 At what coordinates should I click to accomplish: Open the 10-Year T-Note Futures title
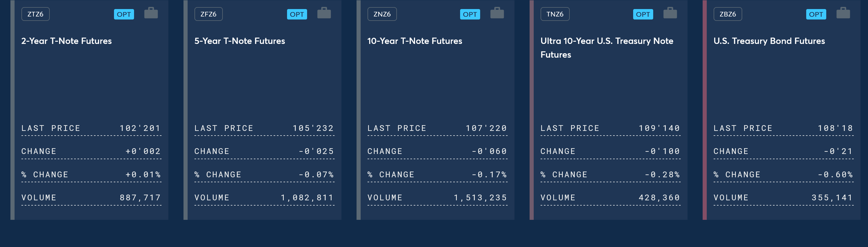pyautogui.click(x=415, y=41)
